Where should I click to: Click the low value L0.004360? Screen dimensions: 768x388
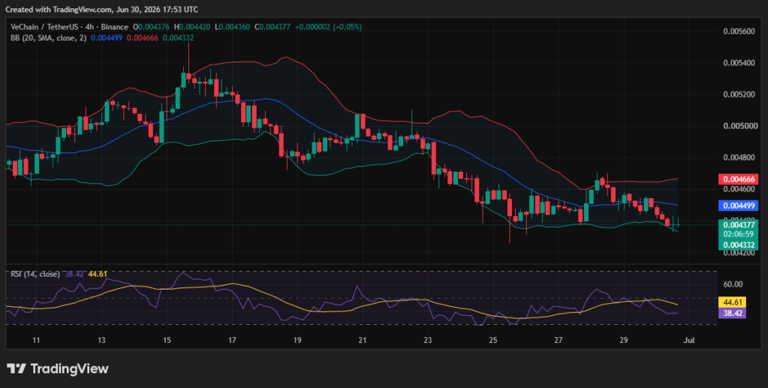(232, 27)
